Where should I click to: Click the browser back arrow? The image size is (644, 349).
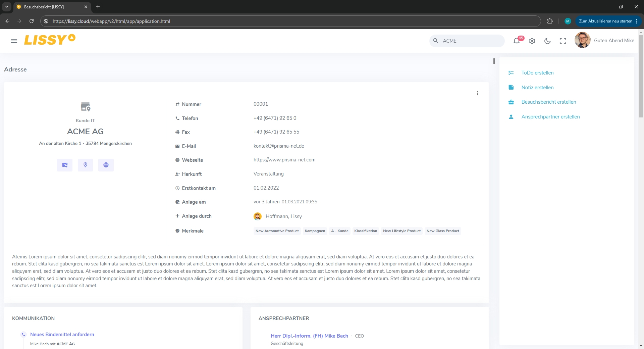7,21
